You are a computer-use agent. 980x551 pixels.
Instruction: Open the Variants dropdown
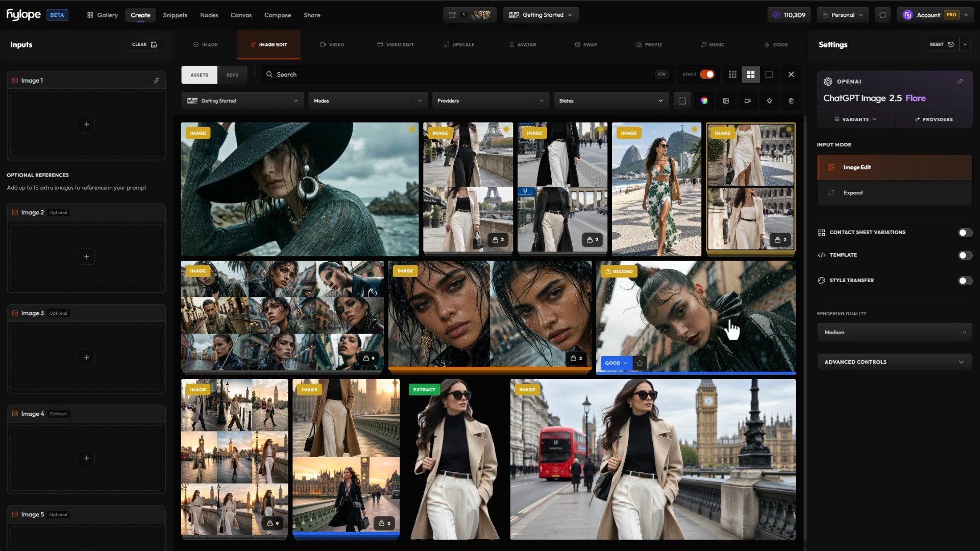(855, 119)
